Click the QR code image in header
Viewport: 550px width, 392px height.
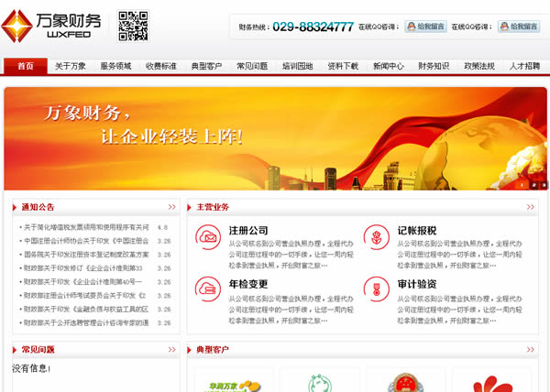pyautogui.click(x=133, y=27)
